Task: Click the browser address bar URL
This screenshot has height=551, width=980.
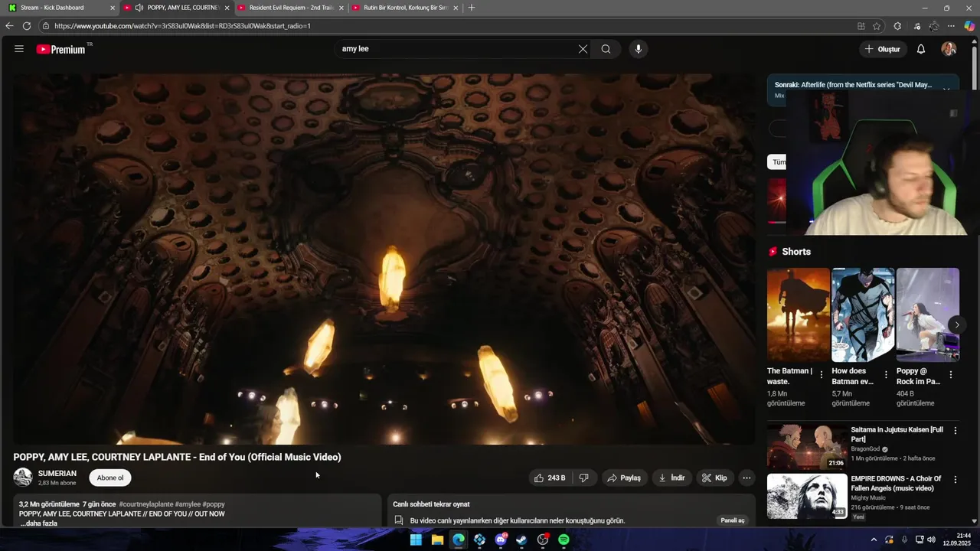Action: pos(182,26)
